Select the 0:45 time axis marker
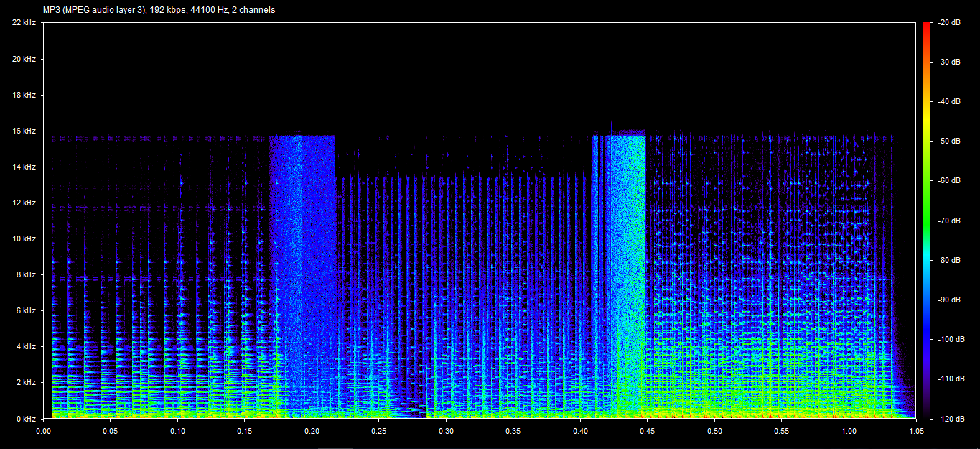This screenshot has width=980, height=449. [647, 431]
